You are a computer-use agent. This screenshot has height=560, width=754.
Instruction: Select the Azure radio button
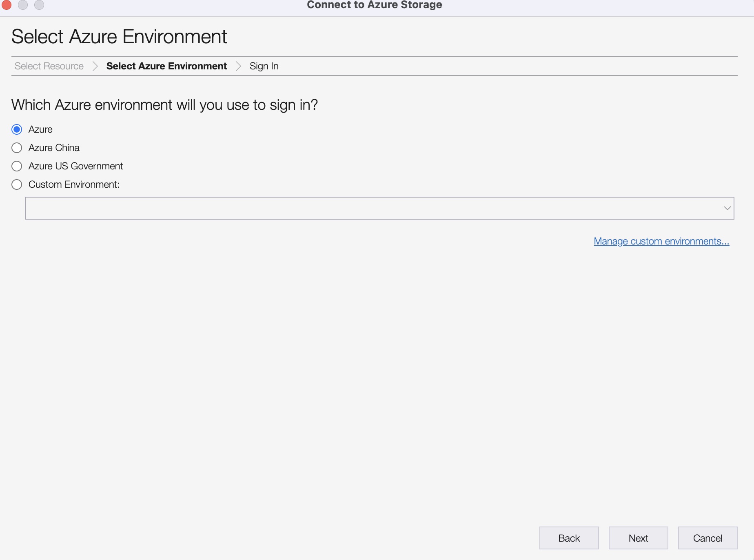point(17,129)
